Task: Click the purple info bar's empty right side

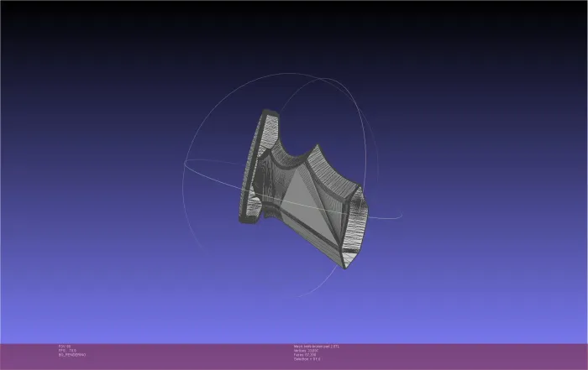Action: (469, 357)
